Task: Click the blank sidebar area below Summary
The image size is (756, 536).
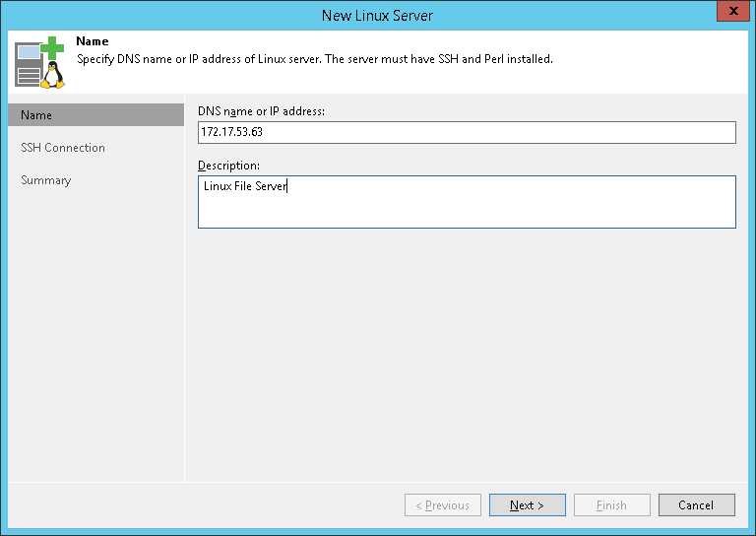Action: [x=95, y=335]
